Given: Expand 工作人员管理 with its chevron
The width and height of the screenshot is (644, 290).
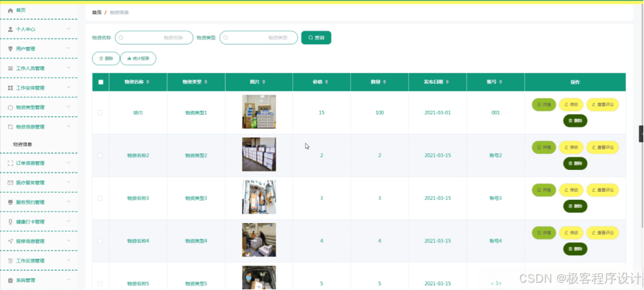Looking at the screenshot, I should tap(68, 68).
